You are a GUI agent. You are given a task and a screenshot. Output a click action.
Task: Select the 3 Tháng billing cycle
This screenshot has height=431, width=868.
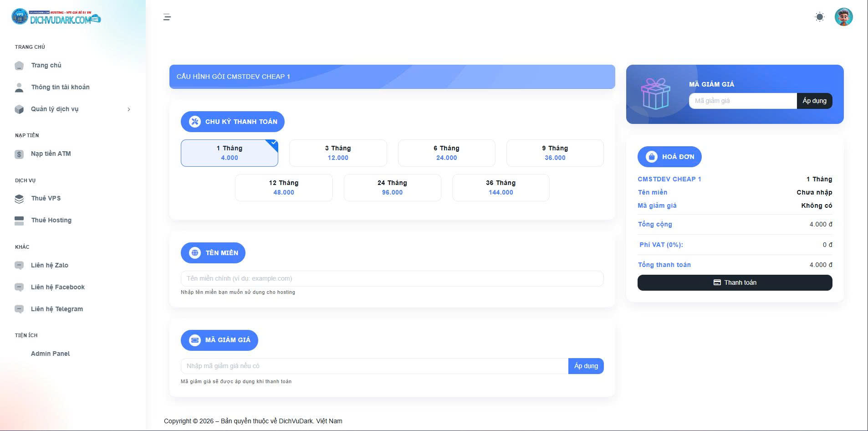coord(338,153)
